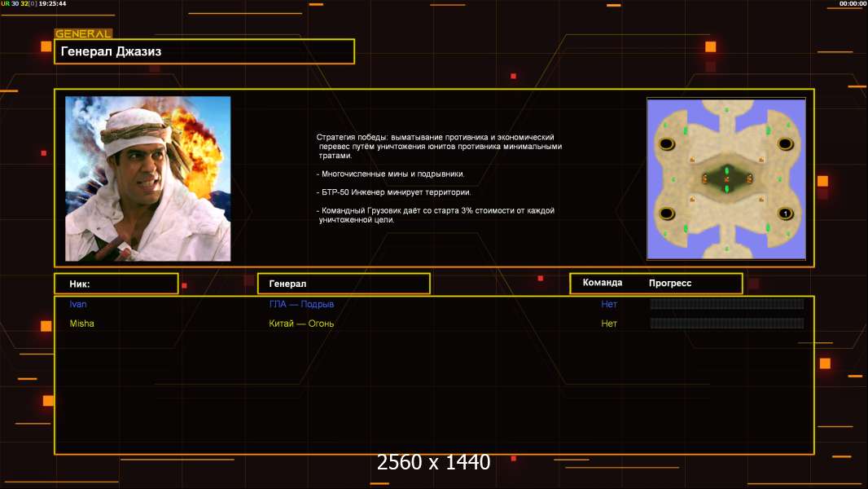Select player name Misha
Screen dimensions: 868x489
coord(81,324)
